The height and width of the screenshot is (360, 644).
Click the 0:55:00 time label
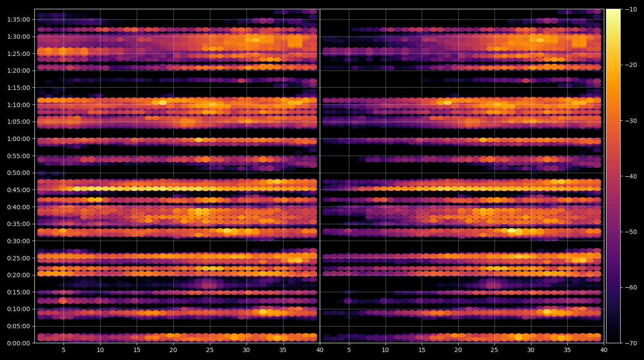click(x=19, y=156)
